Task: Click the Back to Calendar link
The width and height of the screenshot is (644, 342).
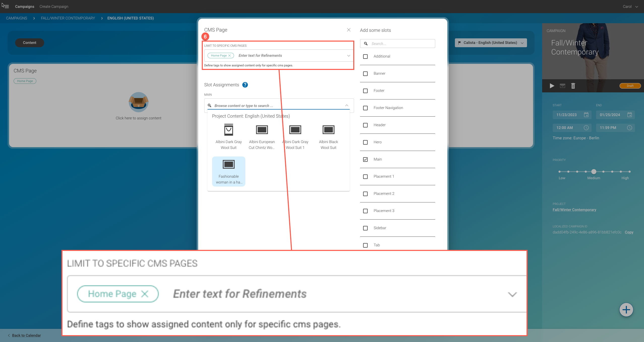Action: click(x=26, y=335)
